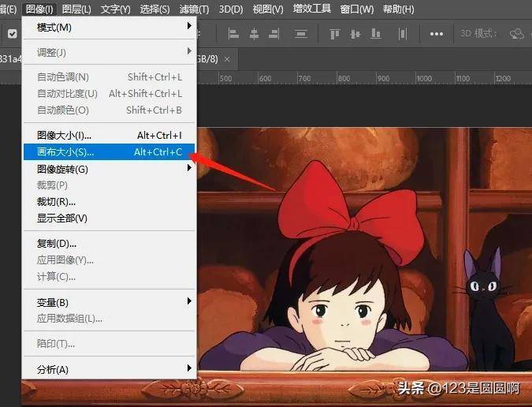Open the 3D(D) menu

231,9
